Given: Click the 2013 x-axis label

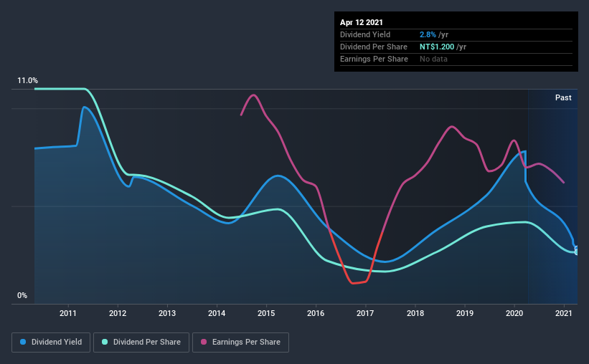Looking at the screenshot, I should click(167, 313).
